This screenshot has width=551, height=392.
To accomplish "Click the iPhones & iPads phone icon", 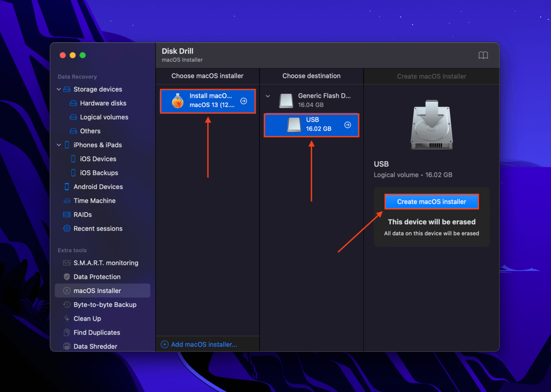I will [x=67, y=145].
